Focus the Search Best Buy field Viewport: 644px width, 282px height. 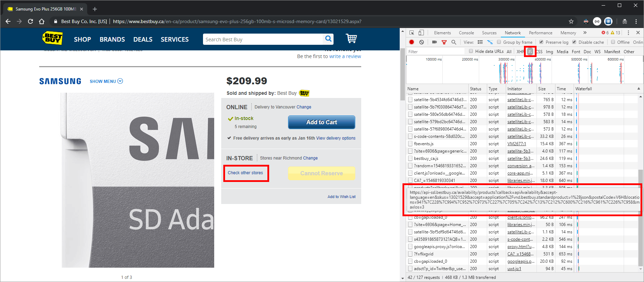pyautogui.click(x=263, y=39)
